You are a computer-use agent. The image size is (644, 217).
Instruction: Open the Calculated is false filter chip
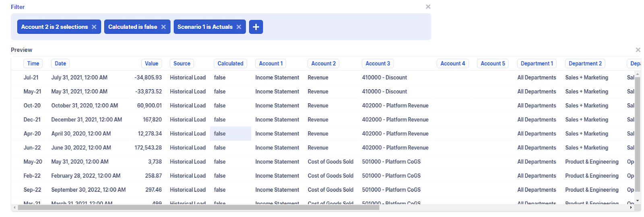point(132,27)
